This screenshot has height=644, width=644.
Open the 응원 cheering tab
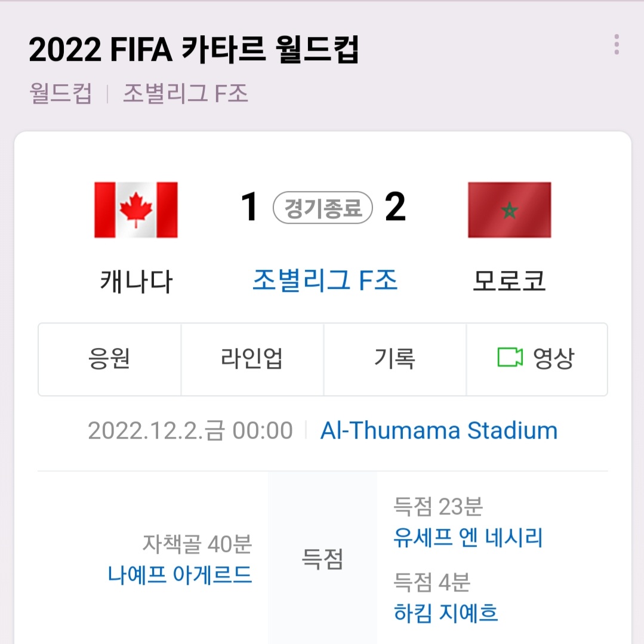[x=110, y=359]
